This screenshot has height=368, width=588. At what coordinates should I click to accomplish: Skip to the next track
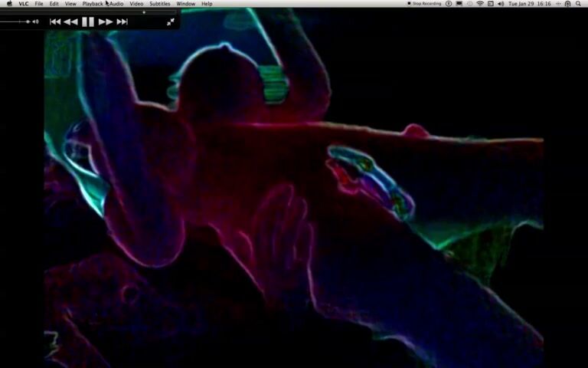[122, 21]
